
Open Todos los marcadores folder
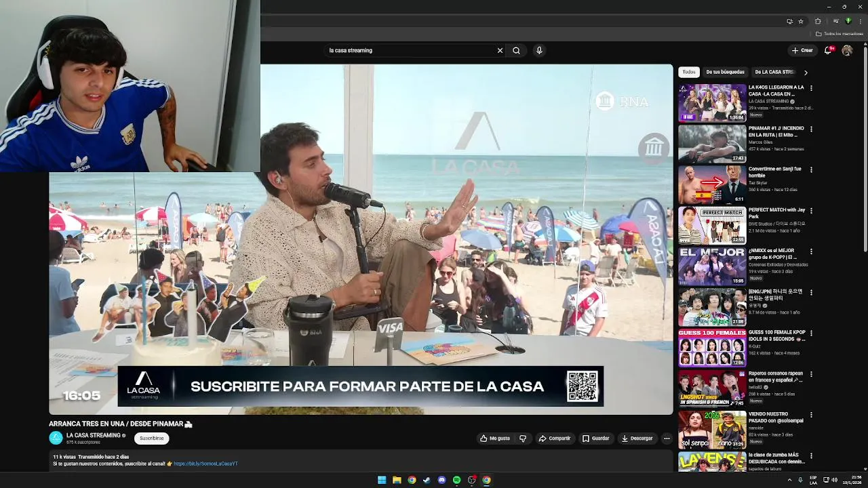coord(840,33)
